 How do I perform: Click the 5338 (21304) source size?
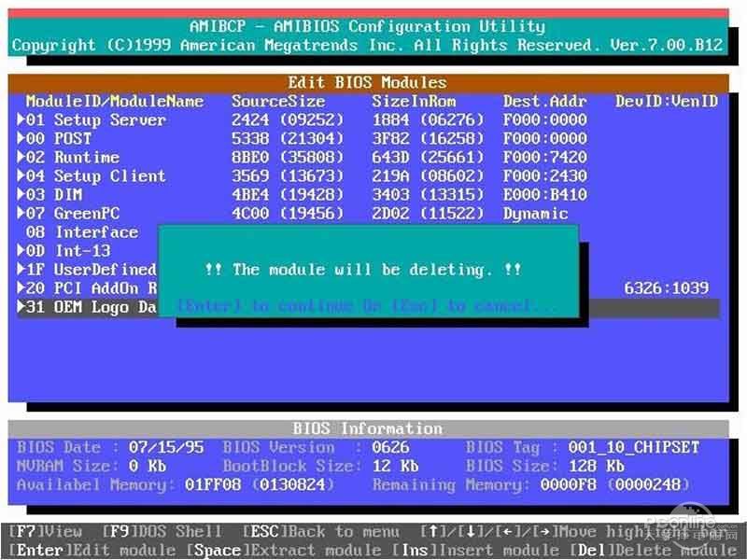[x=288, y=138]
